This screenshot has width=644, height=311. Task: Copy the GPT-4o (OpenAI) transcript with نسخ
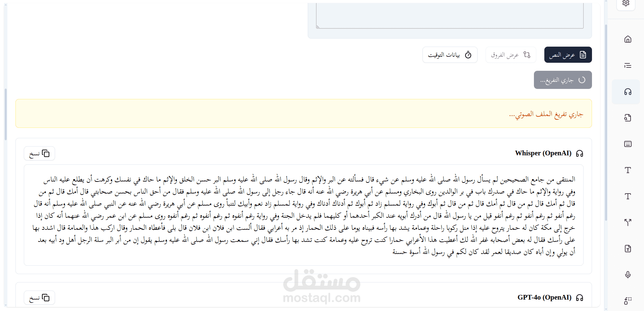pos(39,298)
